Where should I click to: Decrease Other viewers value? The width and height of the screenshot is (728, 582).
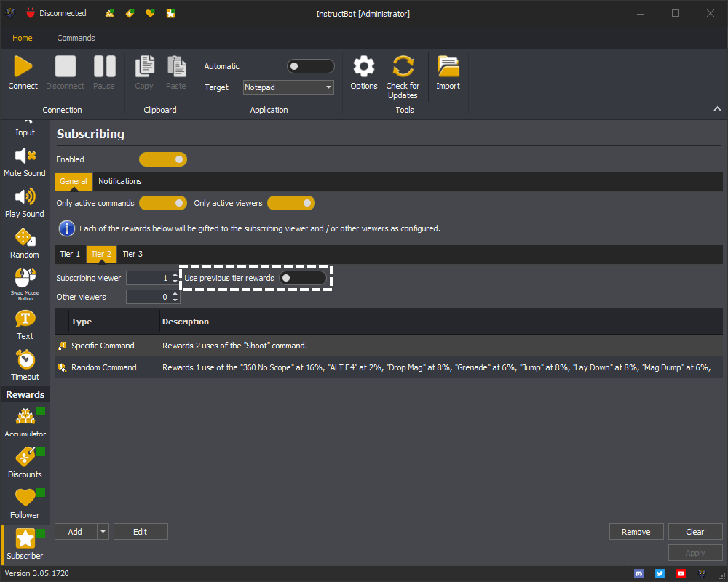175,300
